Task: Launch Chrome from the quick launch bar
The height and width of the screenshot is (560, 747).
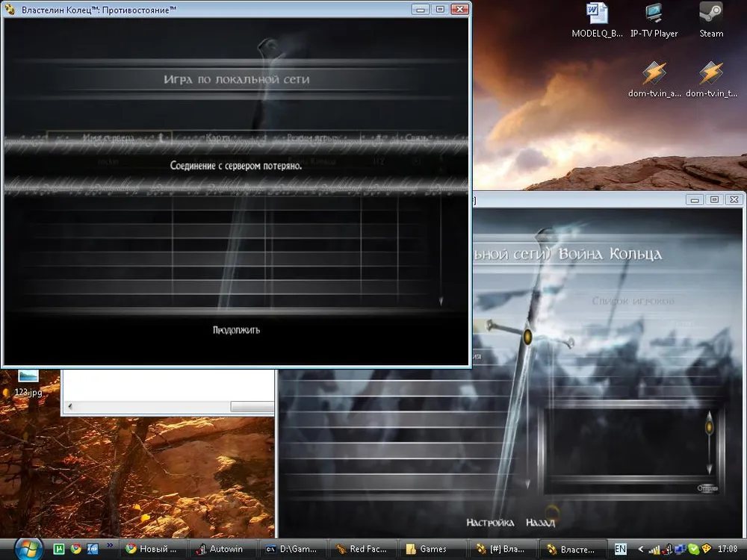Action: [x=75, y=549]
